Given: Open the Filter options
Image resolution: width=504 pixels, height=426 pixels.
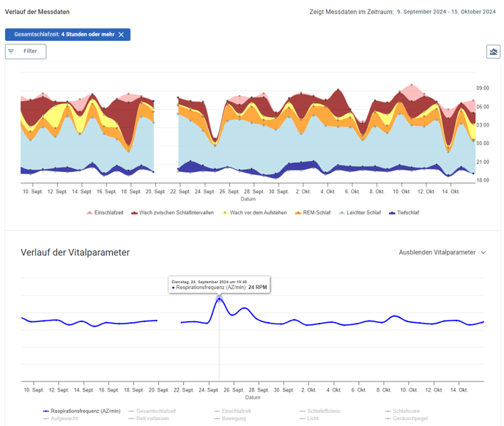Looking at the screenshot, I should click(26, 51).
